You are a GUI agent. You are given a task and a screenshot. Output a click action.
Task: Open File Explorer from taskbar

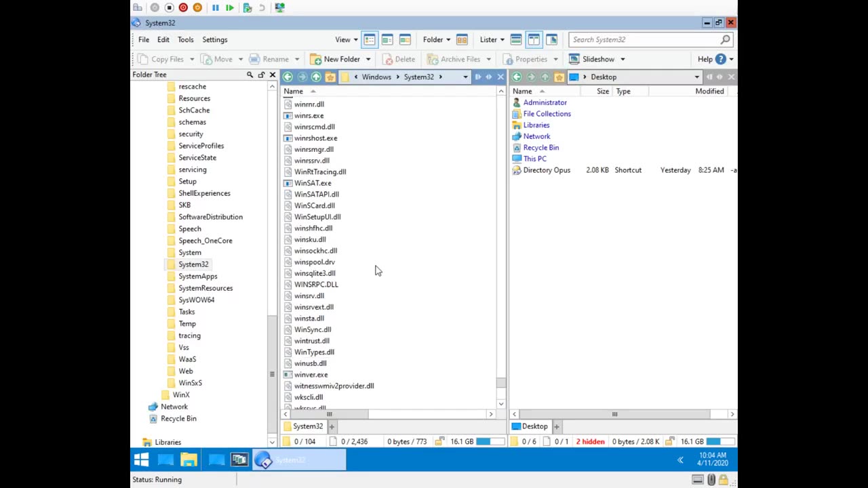click(x=189, y=461)
